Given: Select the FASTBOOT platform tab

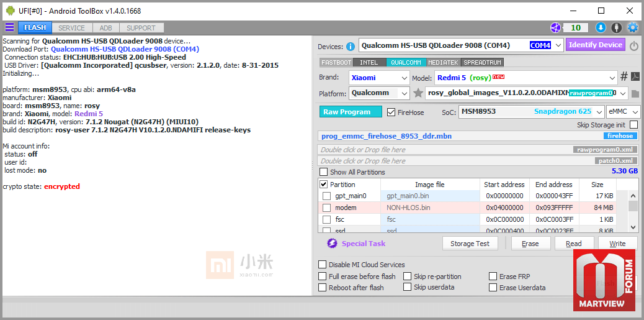Looking at the screenshot, I should [x=336, y=63].
